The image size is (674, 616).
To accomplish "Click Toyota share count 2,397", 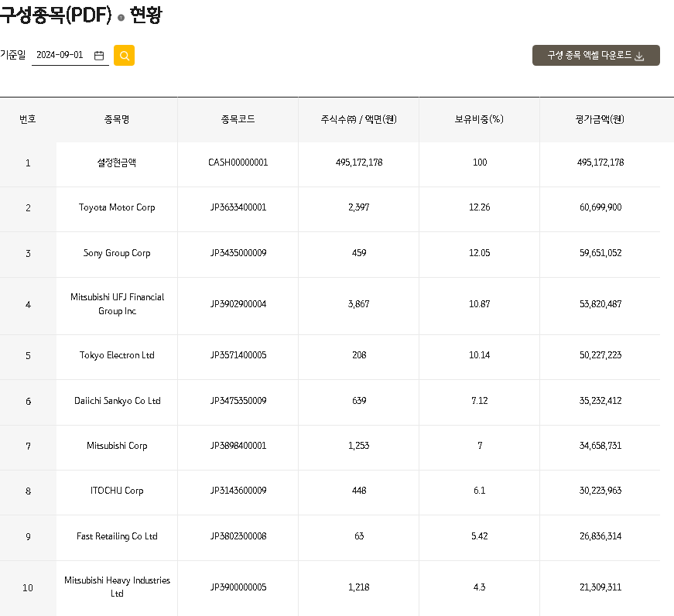I will point(358,207).
